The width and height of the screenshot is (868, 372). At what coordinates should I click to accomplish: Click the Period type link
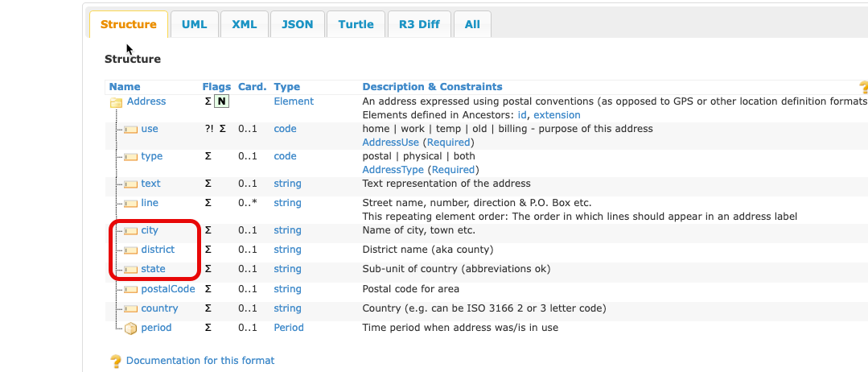pyautogui.click(x=289, y=328)
